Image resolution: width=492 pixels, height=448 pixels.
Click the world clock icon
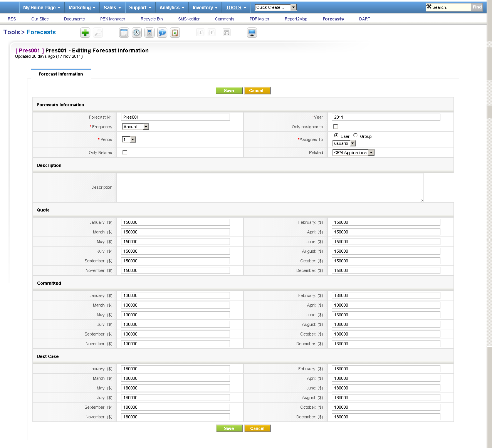tap(137, 33)
